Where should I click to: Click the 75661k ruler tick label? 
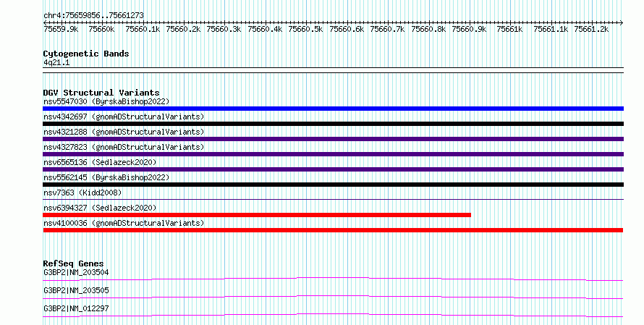pyautogui.click(x=509, y=29)
